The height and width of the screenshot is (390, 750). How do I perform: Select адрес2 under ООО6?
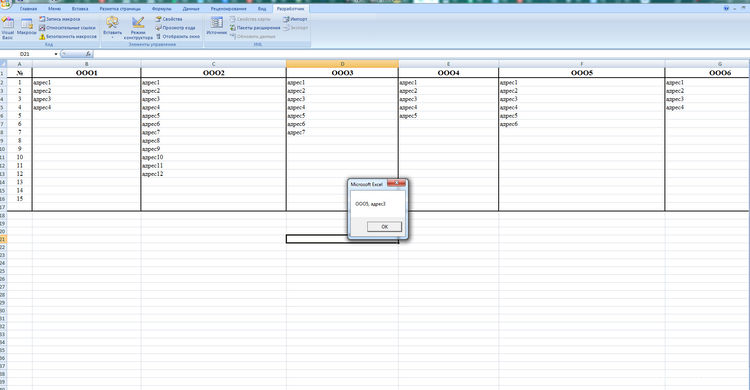707,91
